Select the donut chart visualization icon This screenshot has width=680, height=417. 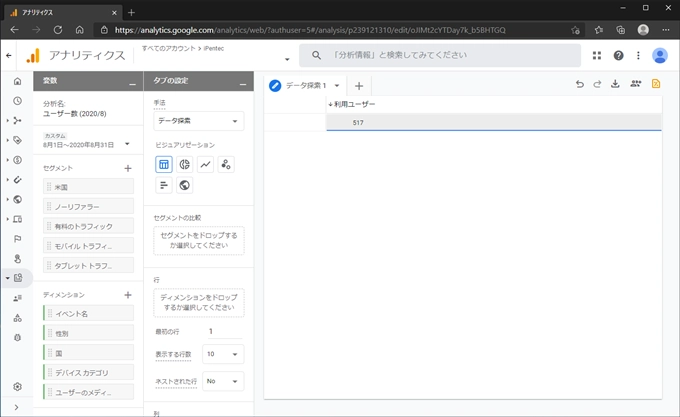[x=184, y=164]
